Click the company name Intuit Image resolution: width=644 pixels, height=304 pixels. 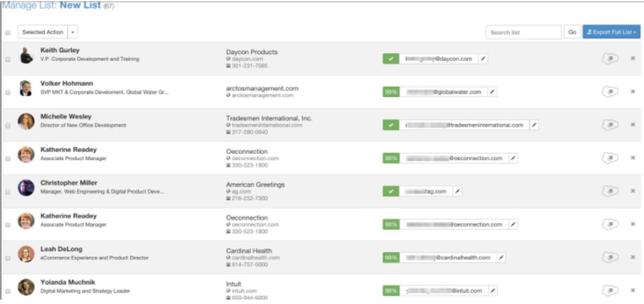233,284
